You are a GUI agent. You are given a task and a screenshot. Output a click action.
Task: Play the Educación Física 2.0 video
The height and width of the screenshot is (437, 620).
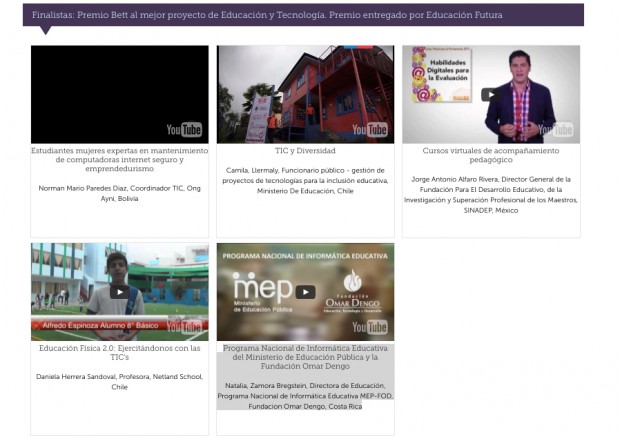pos(119,293)
